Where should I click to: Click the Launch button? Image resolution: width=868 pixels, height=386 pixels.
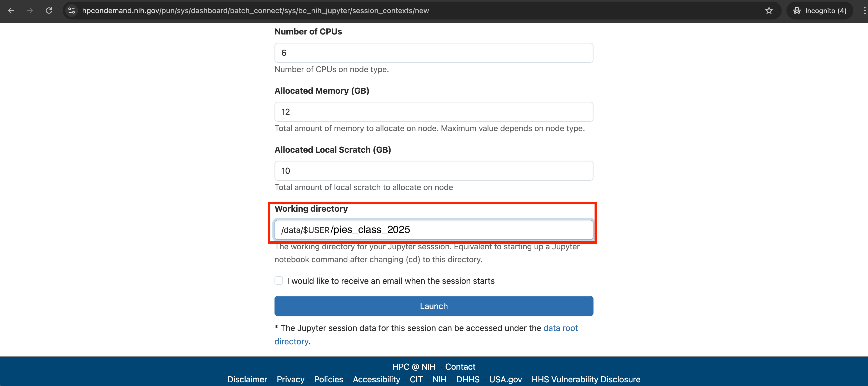pyautogui.click(x=433, y=306)
